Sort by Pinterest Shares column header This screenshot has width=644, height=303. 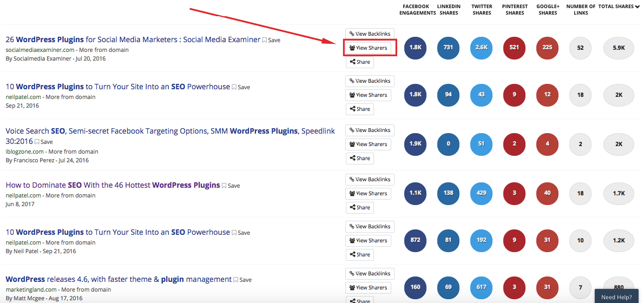pos(515,10)
